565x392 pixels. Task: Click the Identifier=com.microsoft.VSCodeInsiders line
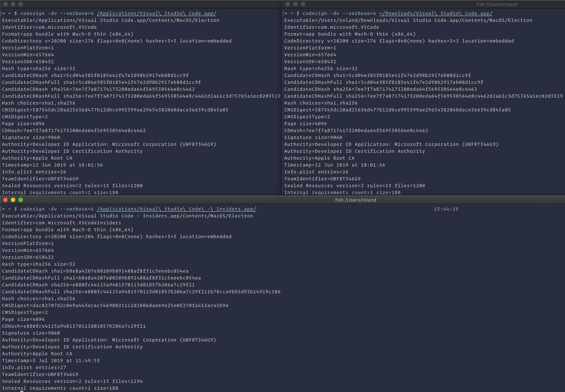coord(61,223)
